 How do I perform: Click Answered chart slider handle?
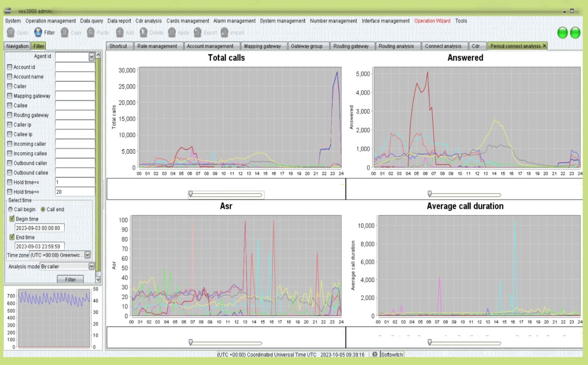click(430, 194)
